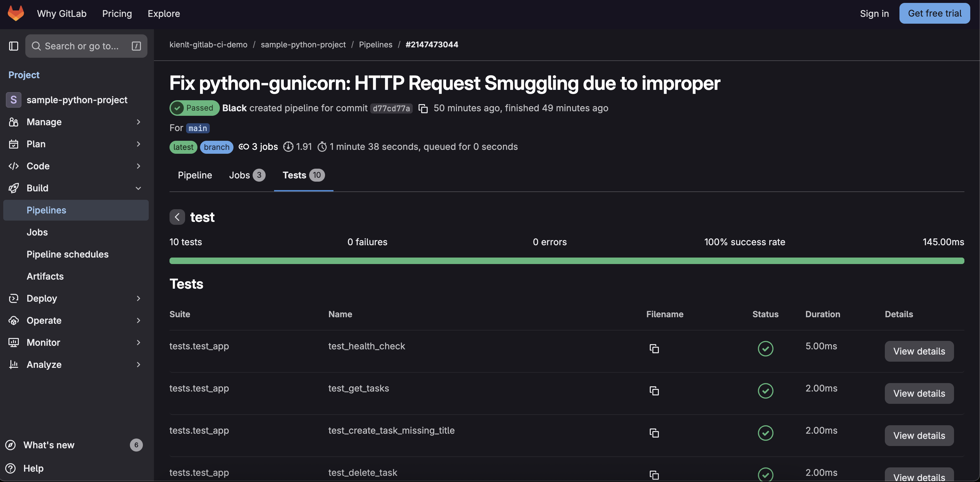Screen dimensions: 980x482
Task: Go back using the arrow beside test suite name
Action: pyautogui.click(x=177, y=217)
